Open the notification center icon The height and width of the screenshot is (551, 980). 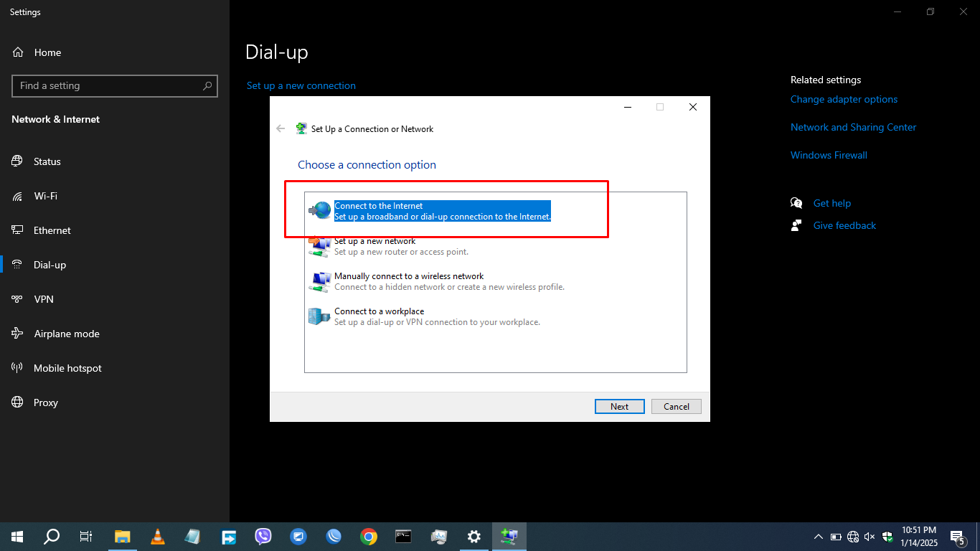957,537
